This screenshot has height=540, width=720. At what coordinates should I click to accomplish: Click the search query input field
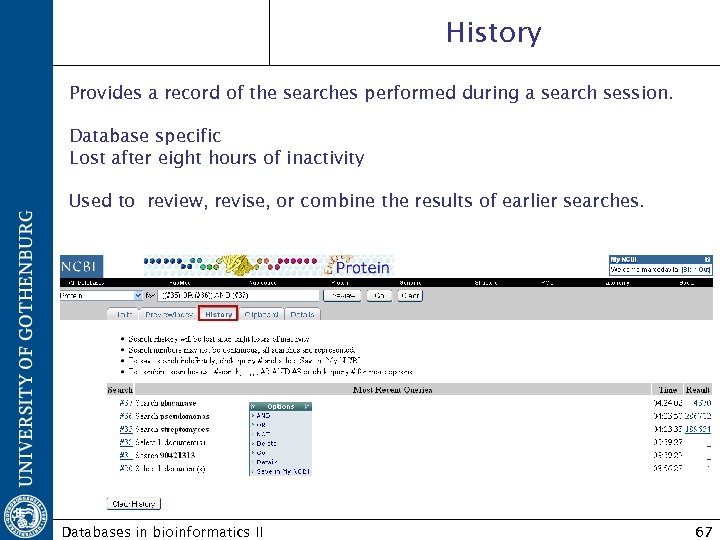coord(238,295)
